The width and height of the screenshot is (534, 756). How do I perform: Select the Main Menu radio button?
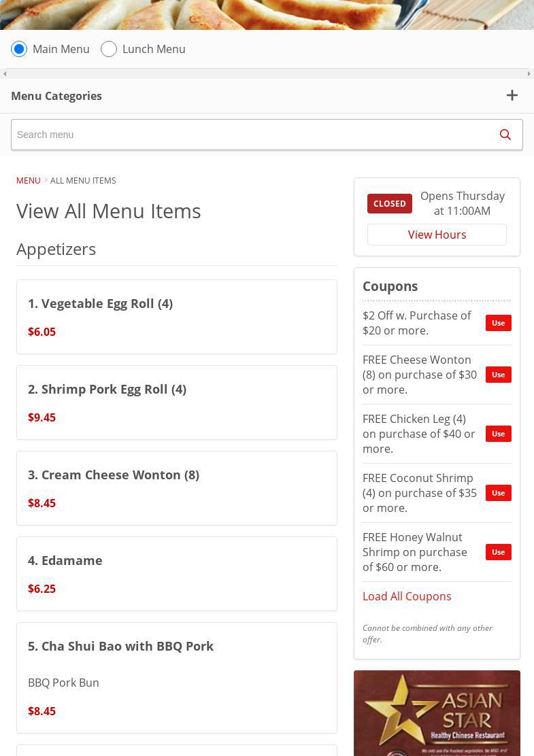point(19,49)
